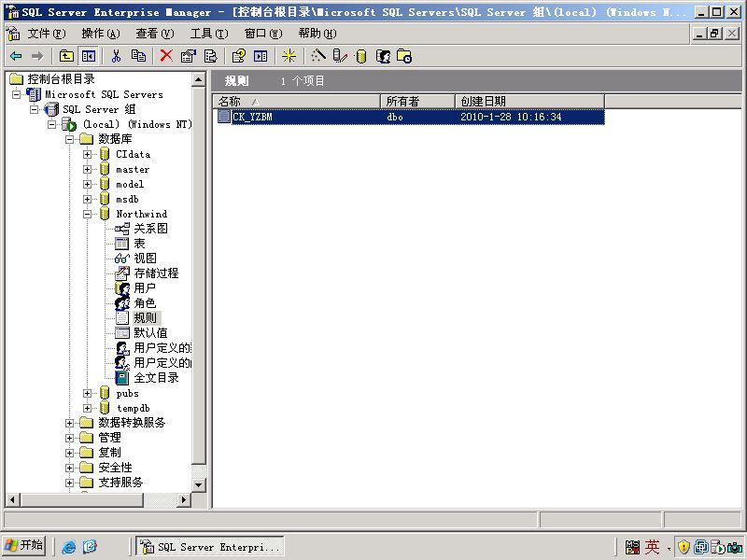Click the red X Delete icon
This screenshot has height=560, width=747.
166,56
